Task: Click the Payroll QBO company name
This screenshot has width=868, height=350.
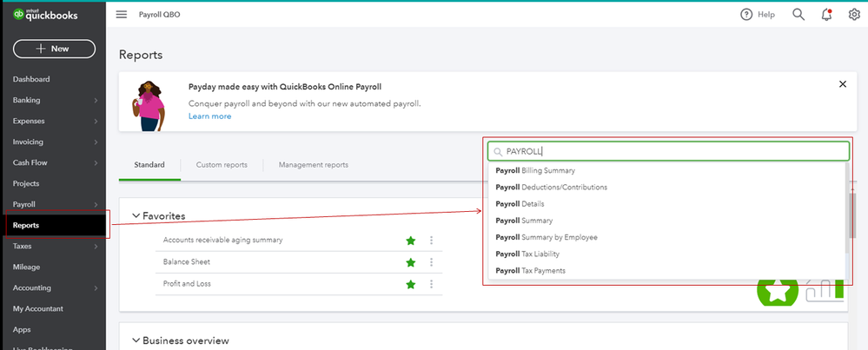Action: pyautogui.click(x=159, y=15)
